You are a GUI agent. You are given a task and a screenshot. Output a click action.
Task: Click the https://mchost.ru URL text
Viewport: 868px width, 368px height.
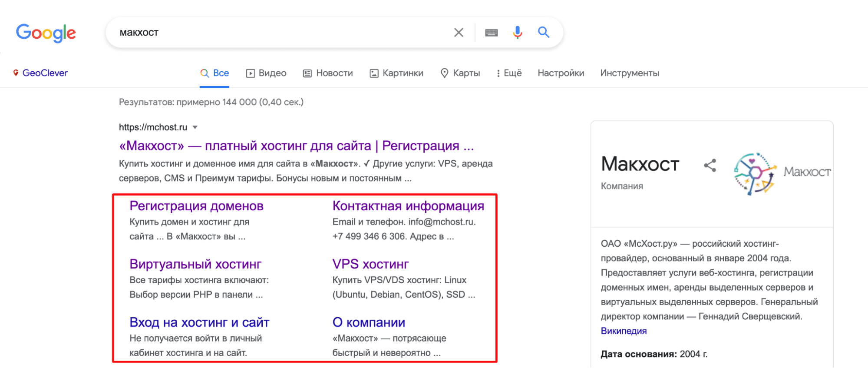[153, 127]
